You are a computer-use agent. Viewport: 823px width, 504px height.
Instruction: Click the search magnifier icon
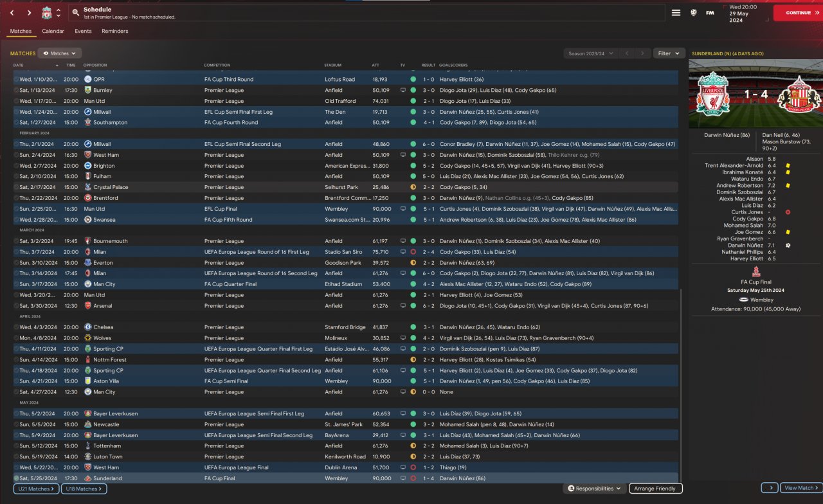[76, 12]
